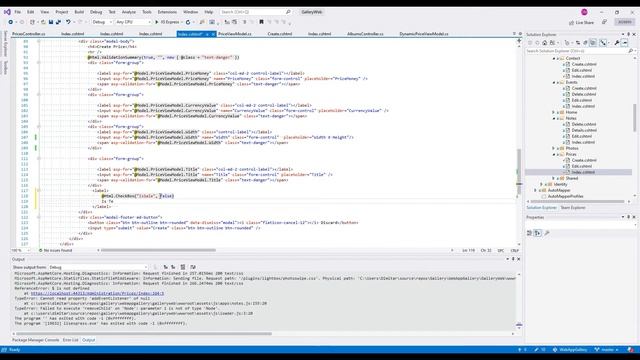Click the Properties wrench icon in Solution Explorer

(x=617, y=42)
